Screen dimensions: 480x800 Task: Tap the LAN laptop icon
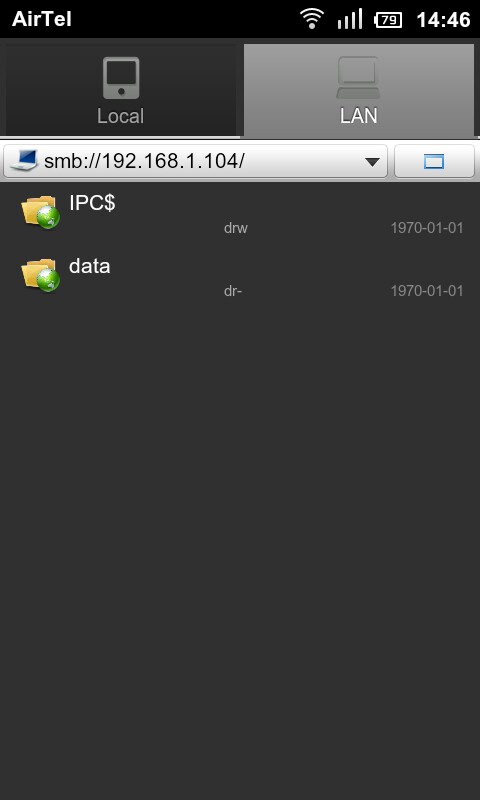pos(358,78)
